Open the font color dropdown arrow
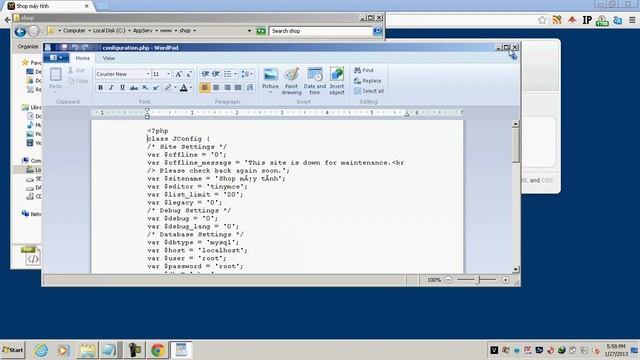 coord(191,87)
